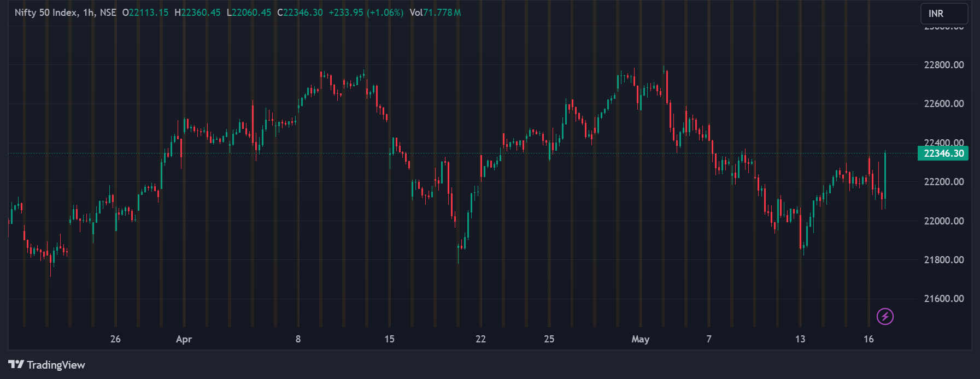Click the open value O22113.15

145,13
